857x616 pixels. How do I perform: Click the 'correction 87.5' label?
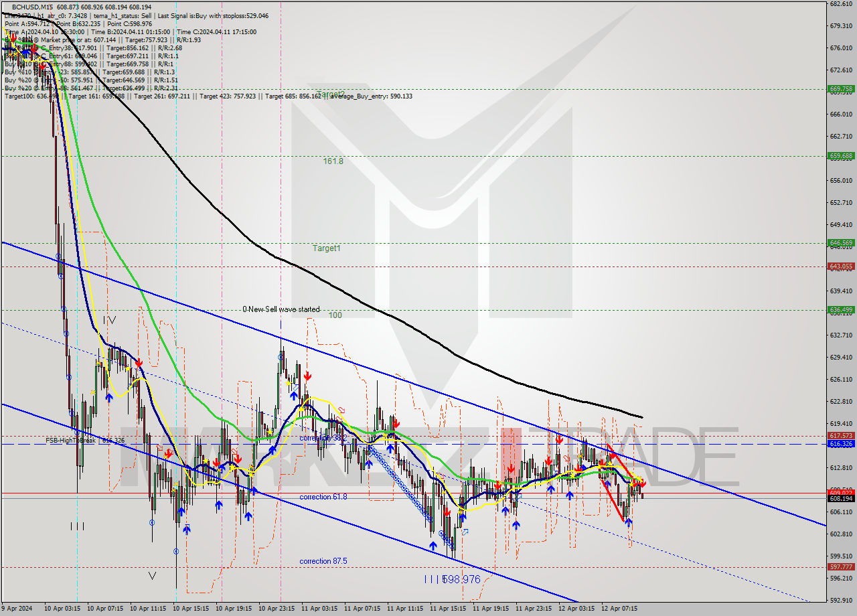323,561
